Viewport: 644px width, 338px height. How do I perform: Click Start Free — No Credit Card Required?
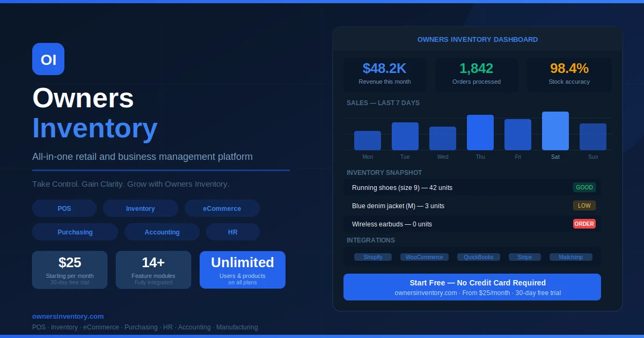[x=472, y=287]
